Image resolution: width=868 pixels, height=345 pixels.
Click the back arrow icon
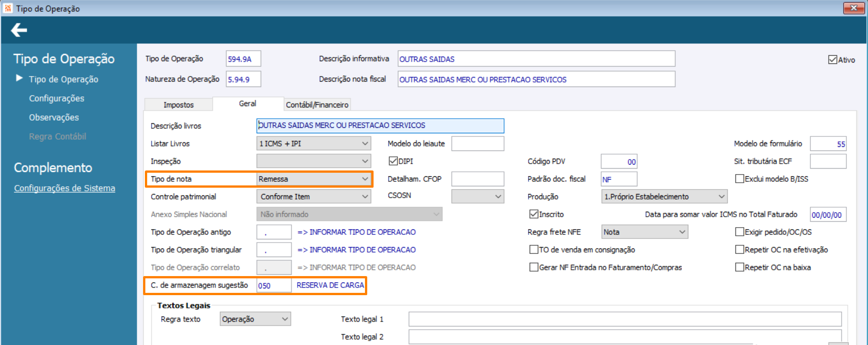19,30
